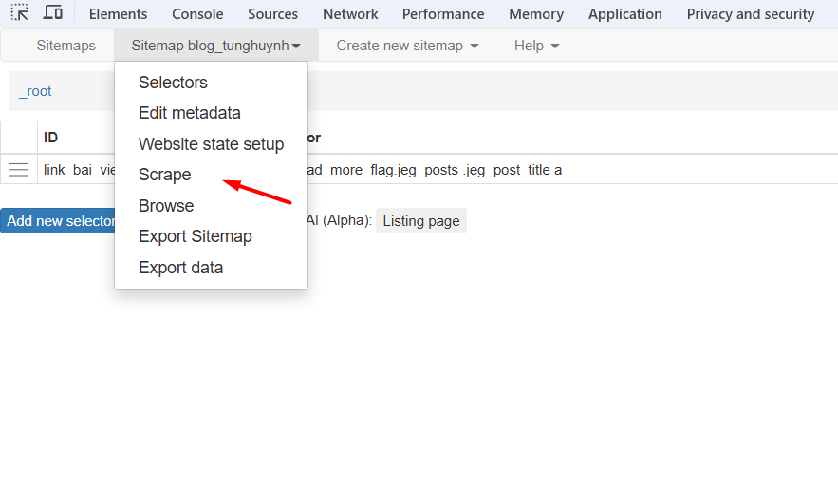Toggle the device toolbar icon

pyautogui.click(x=53, y=13)
